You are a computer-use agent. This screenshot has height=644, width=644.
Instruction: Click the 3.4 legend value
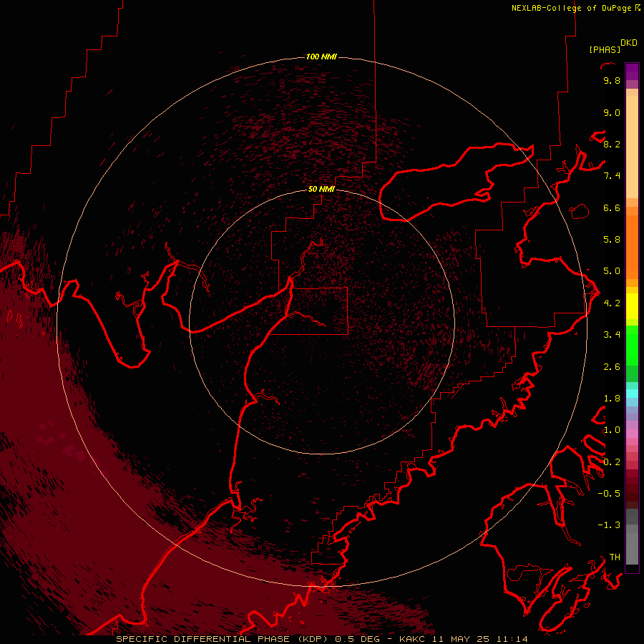click(612, 335)
